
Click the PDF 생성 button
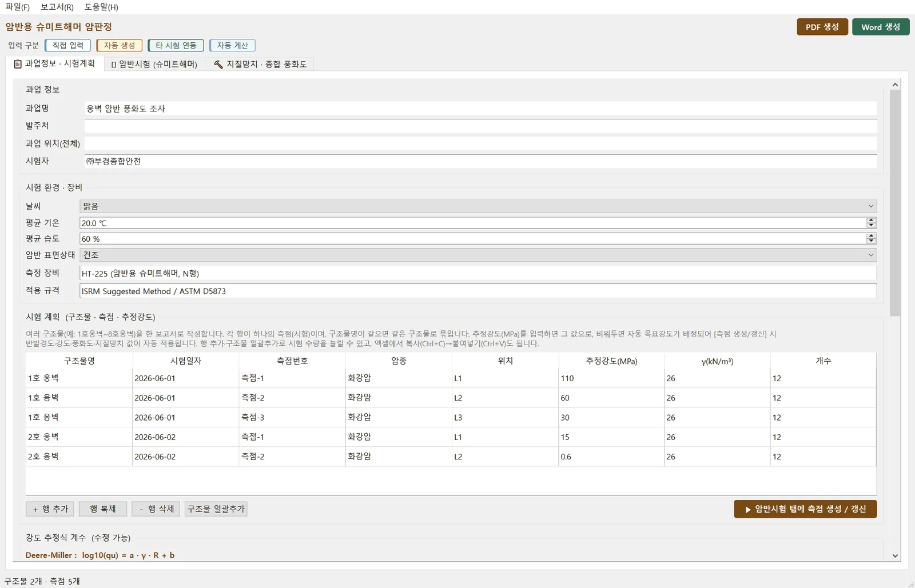(x=822, y=27)
